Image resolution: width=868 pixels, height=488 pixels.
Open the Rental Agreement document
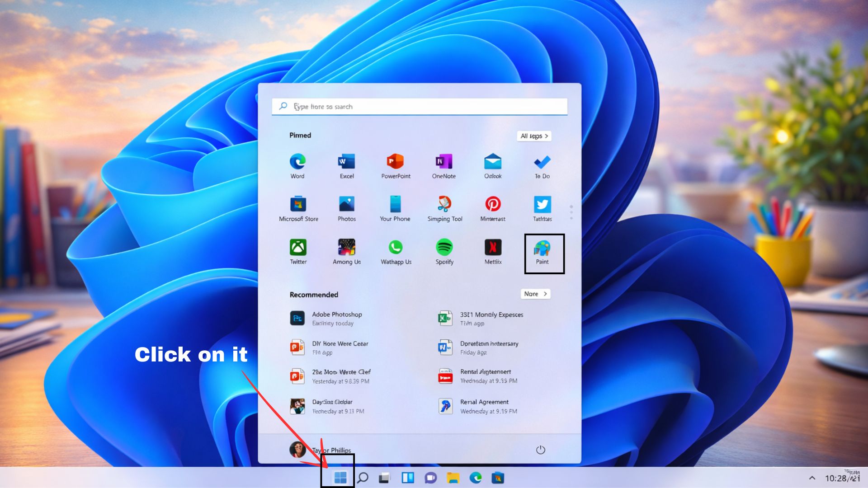coord(484,405)
